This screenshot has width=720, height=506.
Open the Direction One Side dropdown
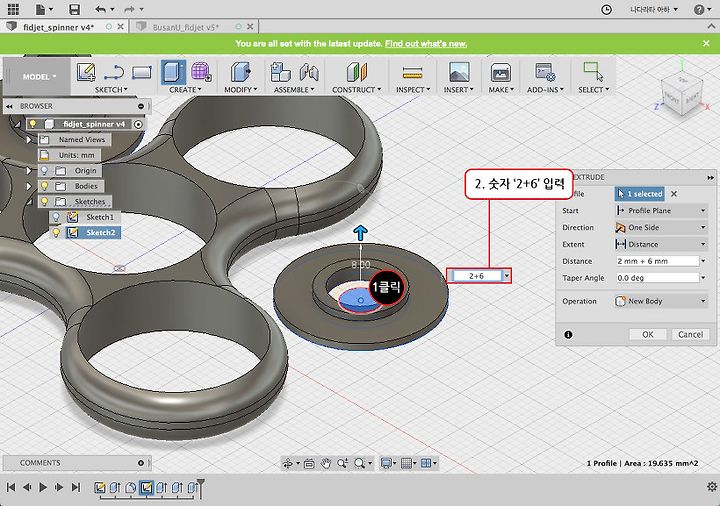click(661, 227)
